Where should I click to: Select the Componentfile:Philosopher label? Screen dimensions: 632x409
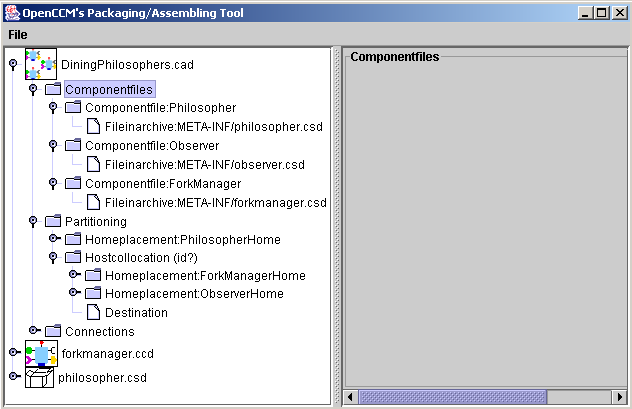point(160,108)
